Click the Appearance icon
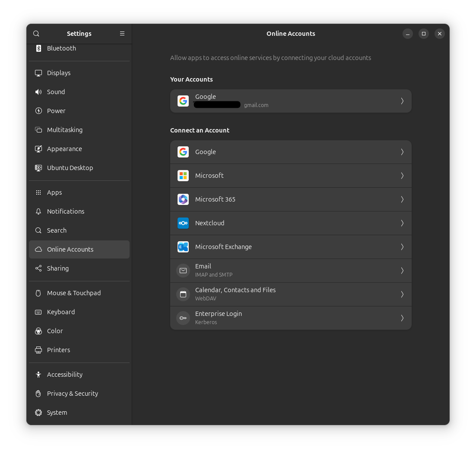The width and height of the screenshot is (476, 454). point(38,149)
